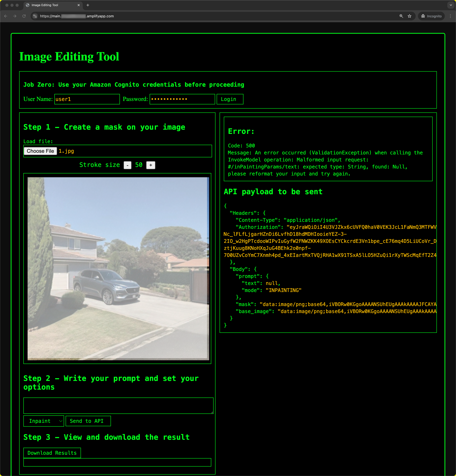Click inside the prompt text area
Image resolution: width=456 pixels, height=476 pixels.
[x=118, y=406]
